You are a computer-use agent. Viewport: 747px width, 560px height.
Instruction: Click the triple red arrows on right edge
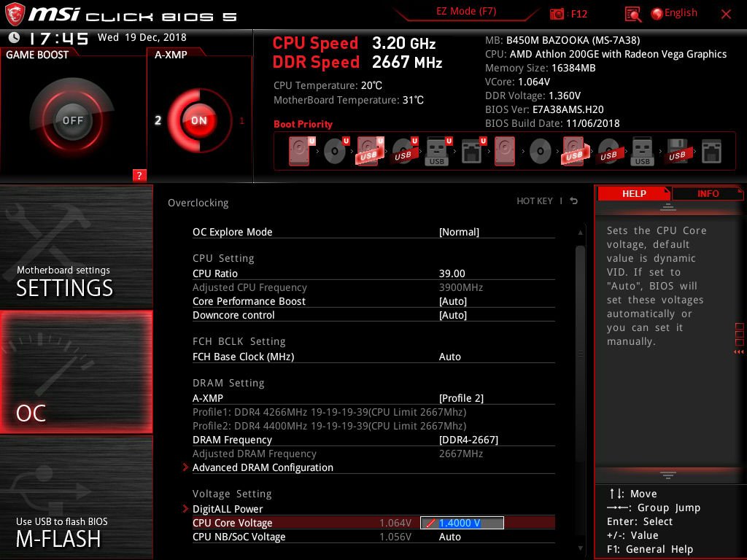click(x=738, y=352)
